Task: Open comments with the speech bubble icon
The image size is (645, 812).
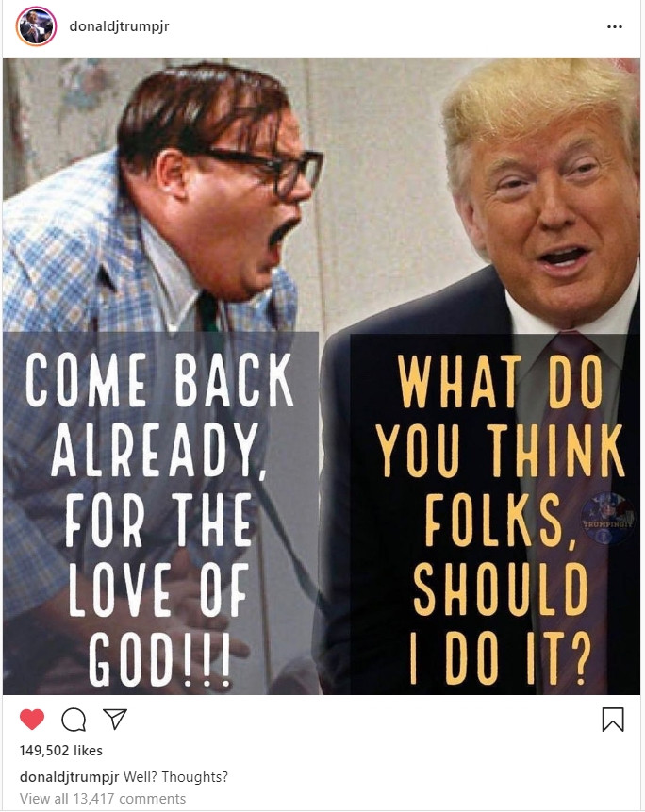Action: pos(74,720)
